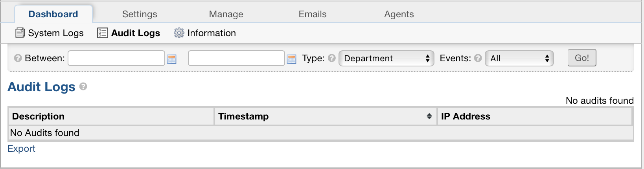Expand the Type dropdown showing Department
Screen dimensions: 644x169
click(x=386, y=59)
